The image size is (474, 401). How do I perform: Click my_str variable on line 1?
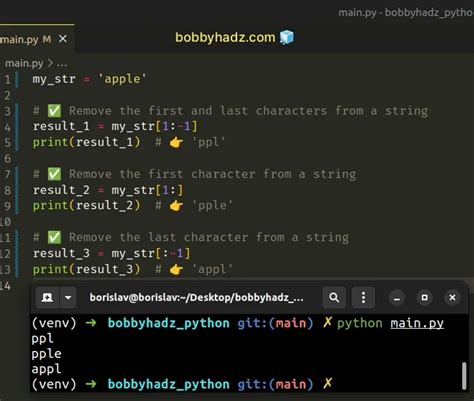54,79
